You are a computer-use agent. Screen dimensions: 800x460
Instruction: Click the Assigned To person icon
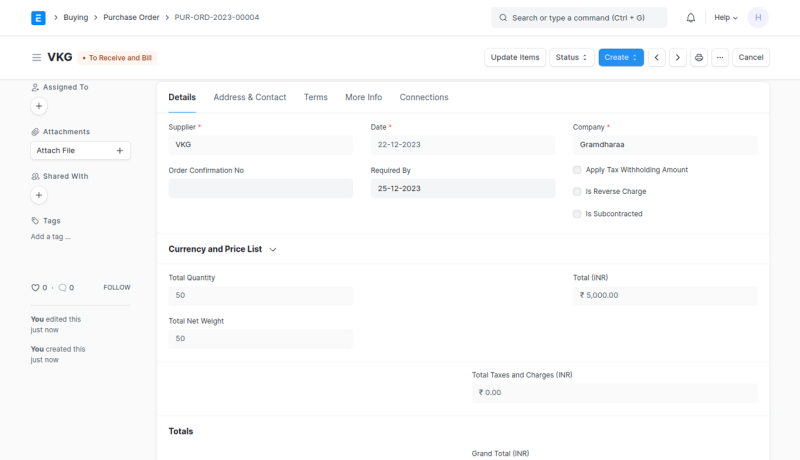35,88
